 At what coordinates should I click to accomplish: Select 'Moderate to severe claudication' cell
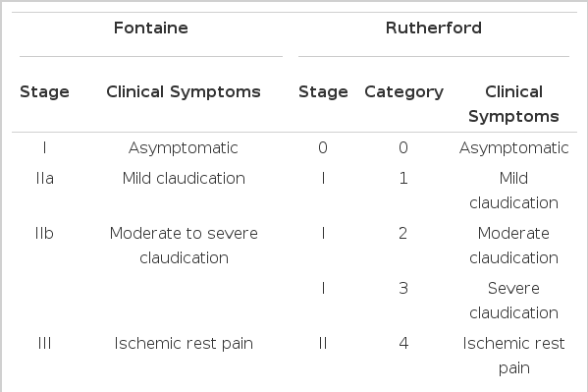click(x=184, y=246)
